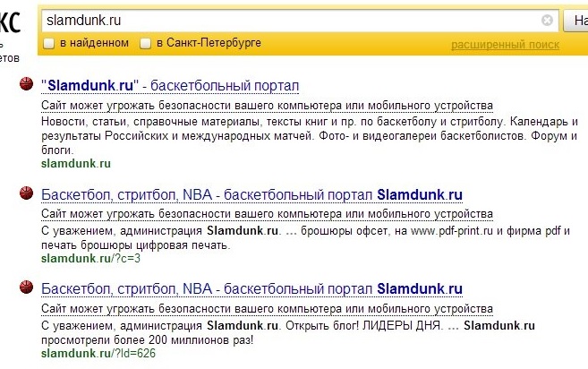Click the search submit button
Screen dimensions: 588x369
pos(576,21)
